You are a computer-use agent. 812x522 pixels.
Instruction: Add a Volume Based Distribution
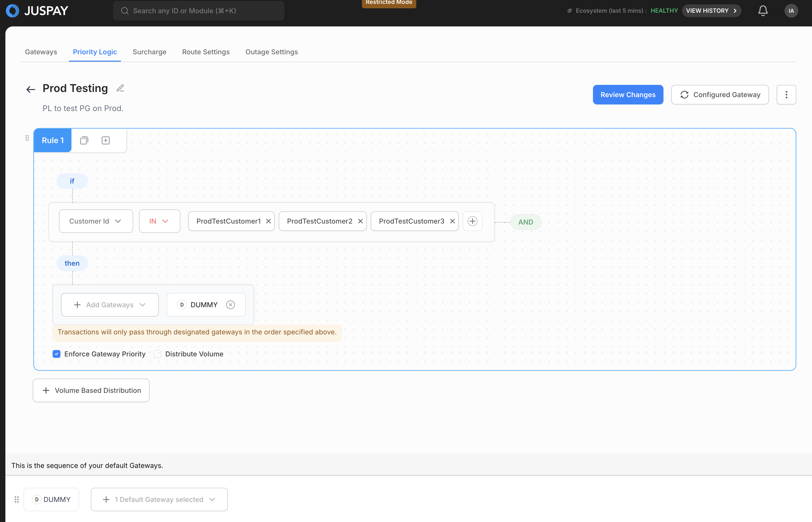[91, 390]
